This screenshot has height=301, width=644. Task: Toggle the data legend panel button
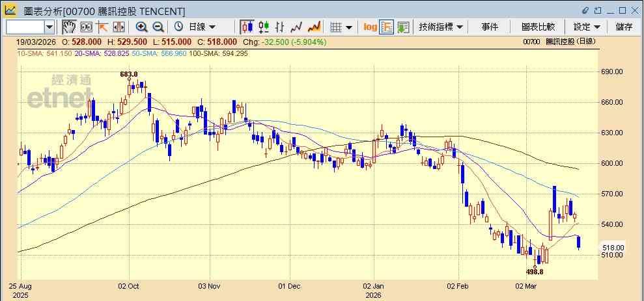coord(387,27)
